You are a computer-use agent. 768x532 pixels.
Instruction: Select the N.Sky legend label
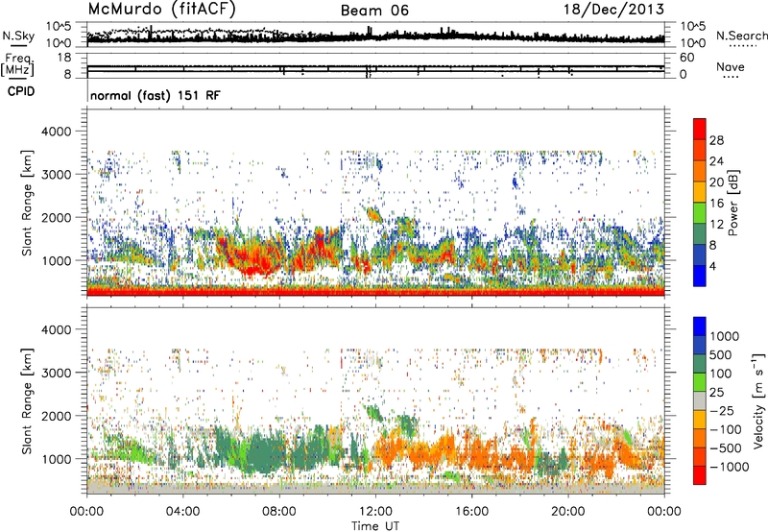click(18, 36)
